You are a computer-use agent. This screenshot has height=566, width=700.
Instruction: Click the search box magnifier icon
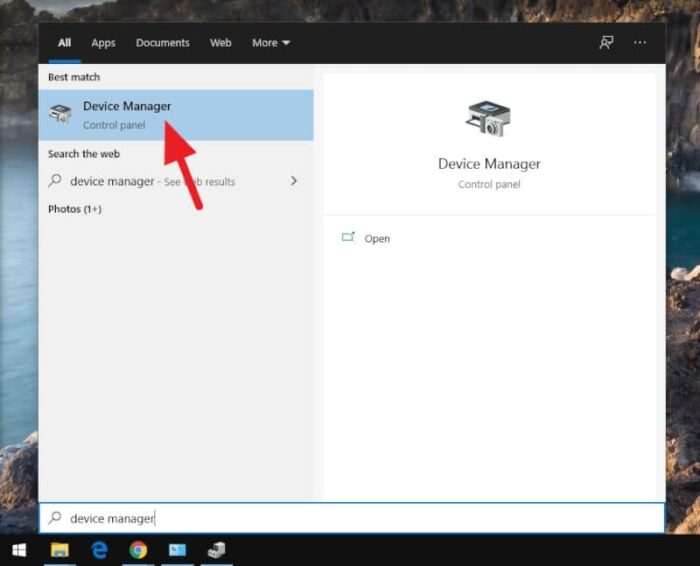pyautogui.click(x=55, y=518)
